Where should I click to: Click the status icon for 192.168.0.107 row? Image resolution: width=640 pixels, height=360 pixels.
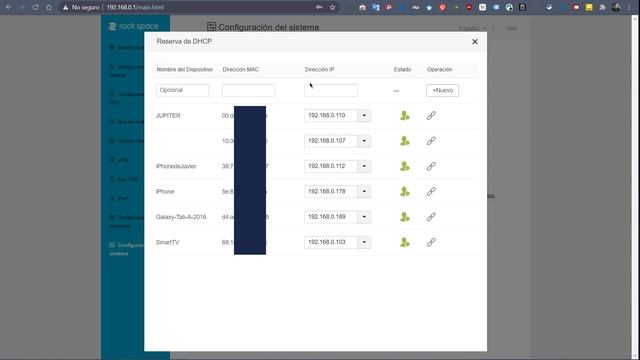(404, 141)
